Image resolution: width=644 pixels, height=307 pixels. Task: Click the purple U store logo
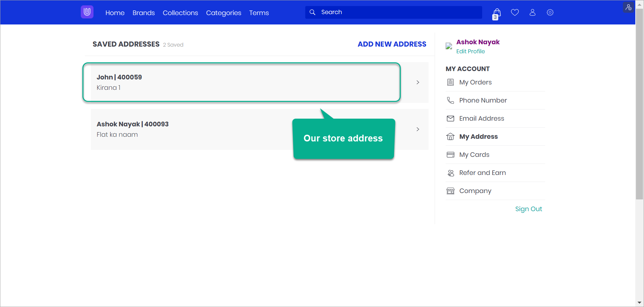[87, 12]
